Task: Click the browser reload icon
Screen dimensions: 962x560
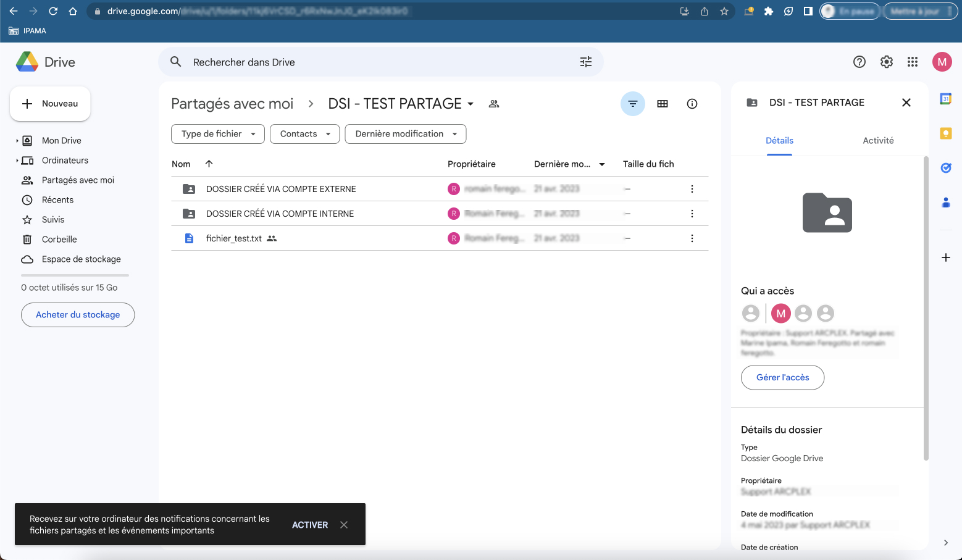Action: pos(53,11)
